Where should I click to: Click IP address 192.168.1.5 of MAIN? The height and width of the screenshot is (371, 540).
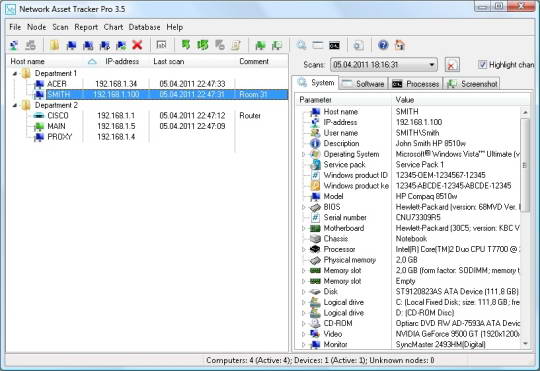(116, 126)
